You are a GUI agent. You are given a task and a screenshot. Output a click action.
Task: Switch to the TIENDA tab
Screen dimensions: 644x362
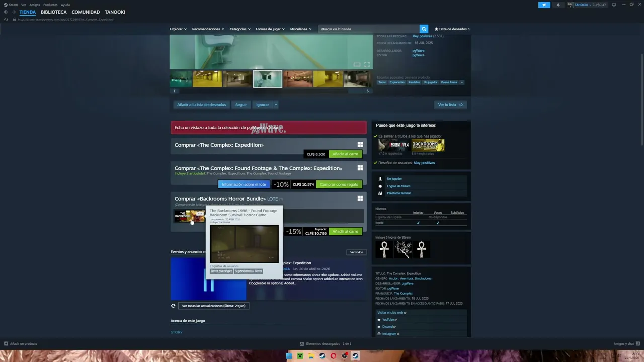coord(28,12)
